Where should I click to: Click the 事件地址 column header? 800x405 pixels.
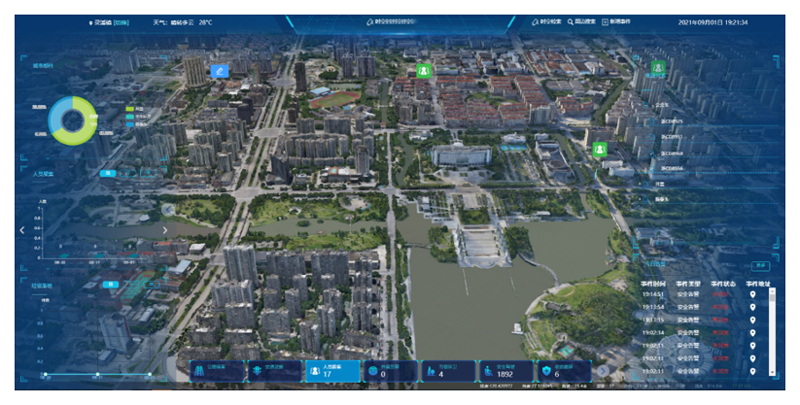[758, 284]
